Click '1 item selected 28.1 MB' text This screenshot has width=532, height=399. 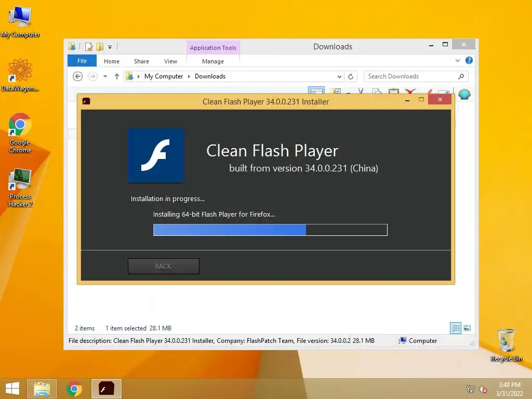coord(138,328)
